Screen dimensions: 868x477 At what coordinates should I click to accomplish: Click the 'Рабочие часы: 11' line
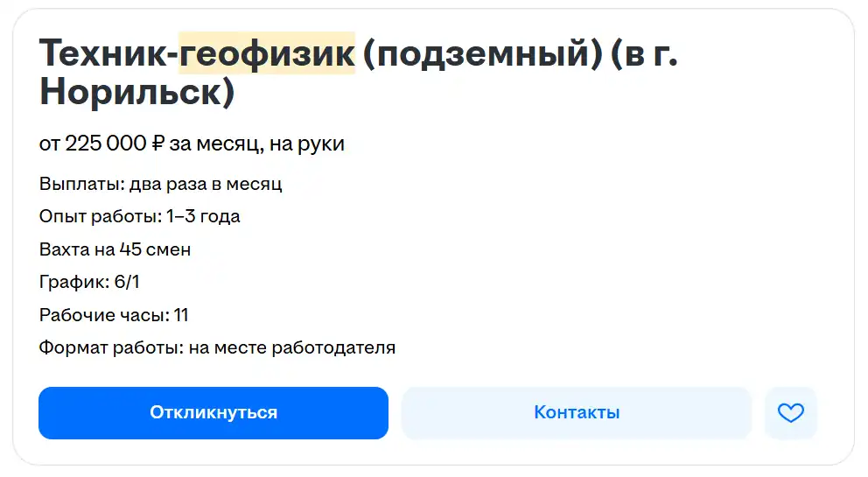(114, 315)
